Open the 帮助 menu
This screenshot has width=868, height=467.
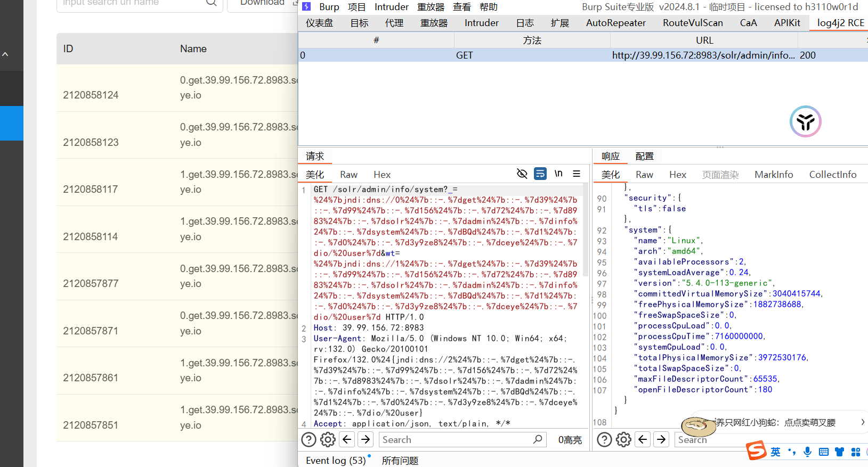pos(488,7)
